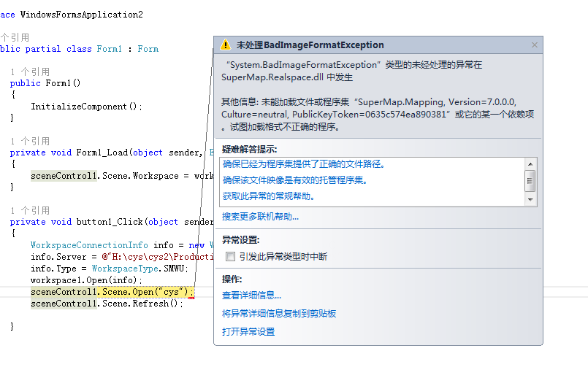Click the workspace1.Open(info) statement
The height and width of the screenshot is (378, 588).
(86, 280)
